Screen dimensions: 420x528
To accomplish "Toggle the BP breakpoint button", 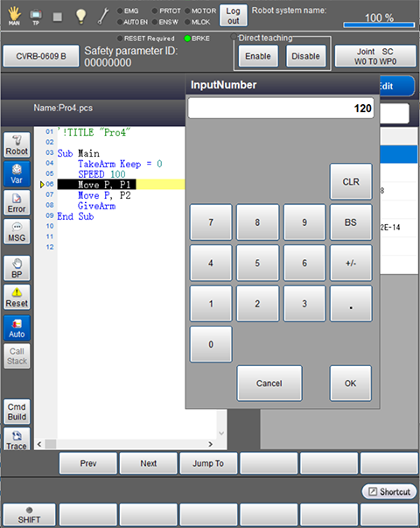I will tap(17, 268).
